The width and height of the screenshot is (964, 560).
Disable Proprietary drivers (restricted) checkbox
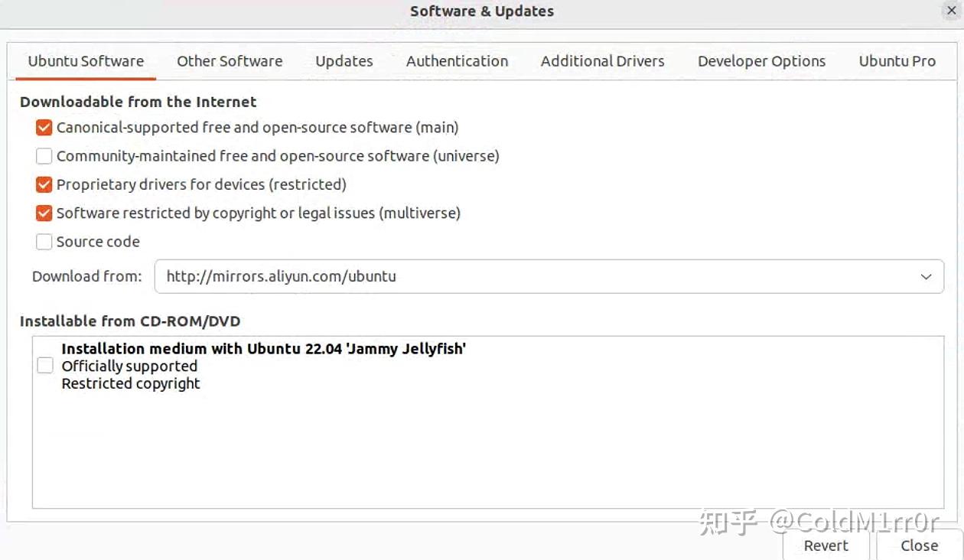coord(44,184)
